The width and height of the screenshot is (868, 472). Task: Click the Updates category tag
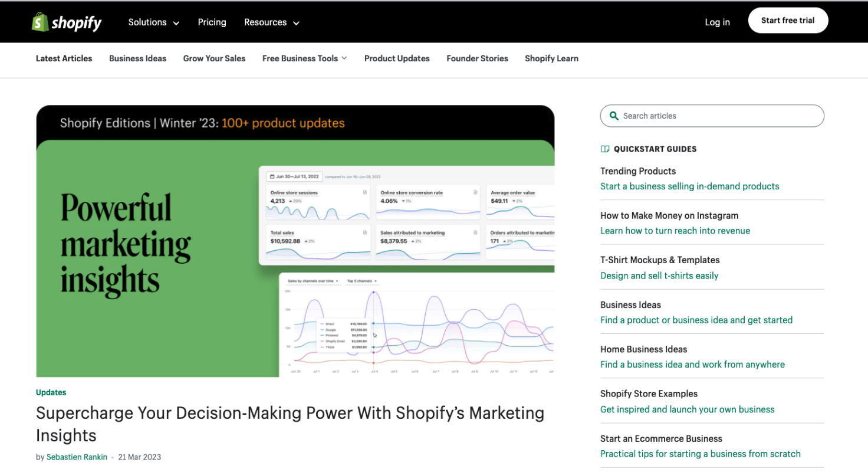(51, 392)
